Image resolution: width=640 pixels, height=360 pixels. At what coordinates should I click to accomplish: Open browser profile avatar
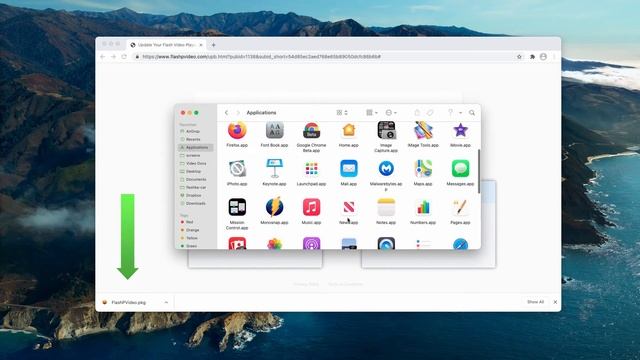(x=543, y=57)
